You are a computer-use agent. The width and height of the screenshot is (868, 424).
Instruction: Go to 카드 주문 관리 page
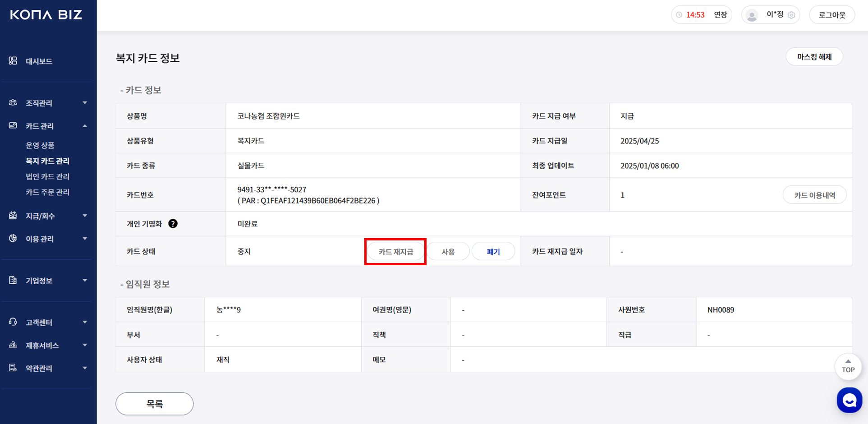[47, 192]
